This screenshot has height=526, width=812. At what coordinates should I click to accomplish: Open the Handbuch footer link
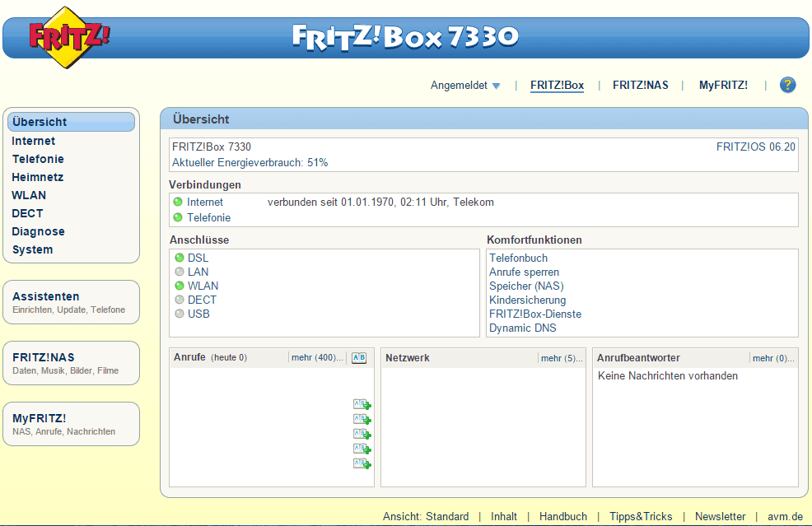tap(563, 516)
